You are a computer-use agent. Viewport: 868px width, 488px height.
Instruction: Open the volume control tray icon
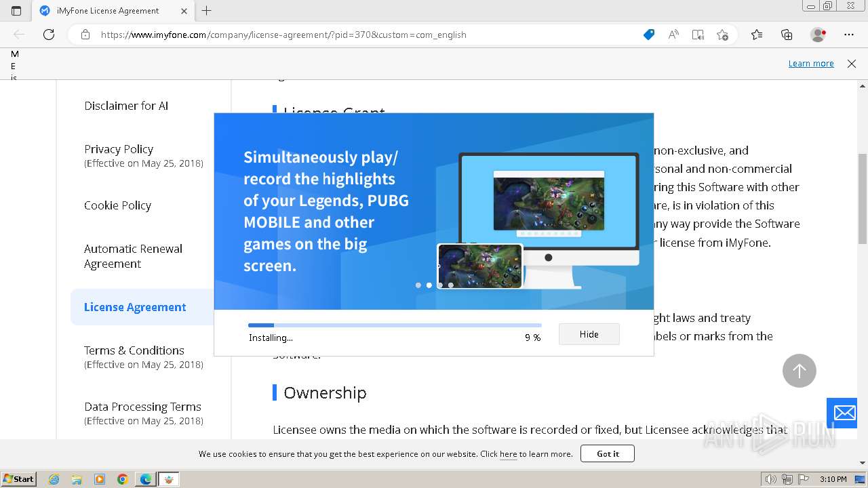click(x=771, y=479)
